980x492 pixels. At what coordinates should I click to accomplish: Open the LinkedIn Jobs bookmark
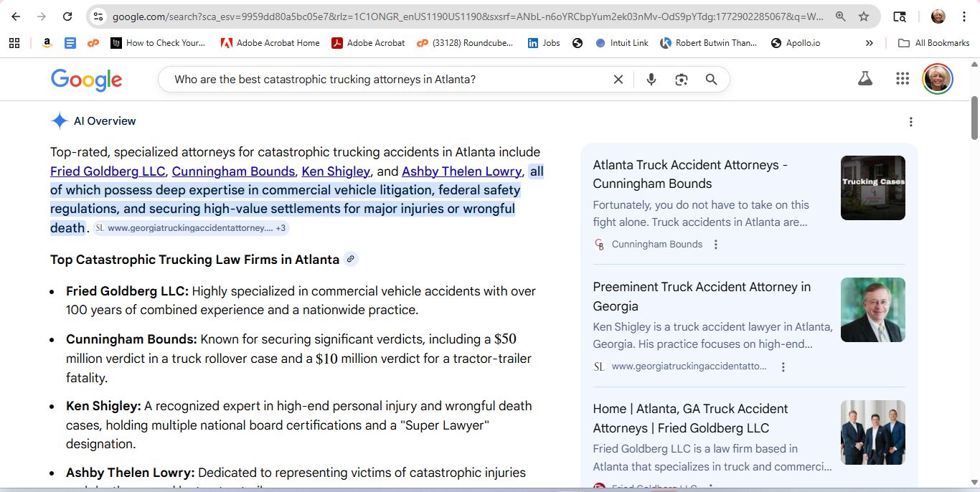pos(544,43)
